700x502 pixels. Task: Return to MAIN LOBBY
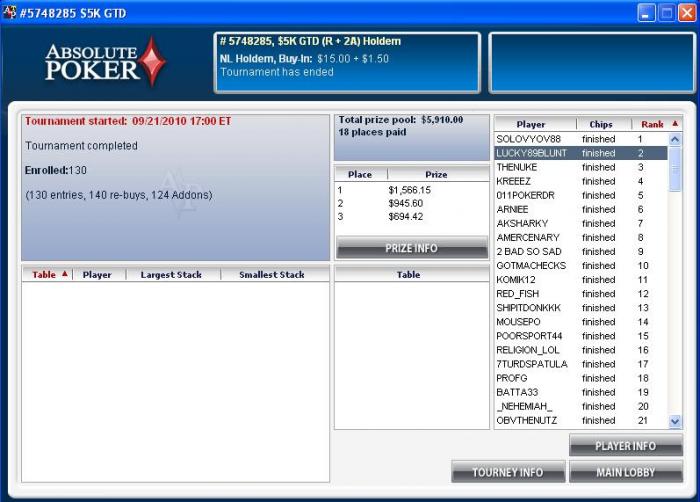tap(625, 472)
